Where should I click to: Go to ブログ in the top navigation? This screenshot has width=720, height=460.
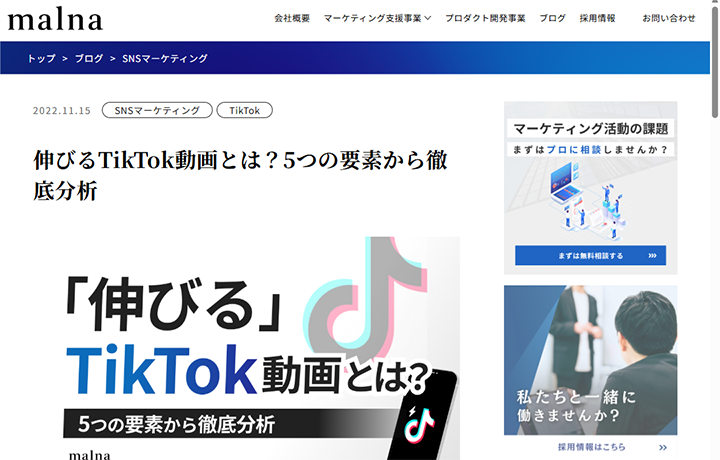[552, 18]
